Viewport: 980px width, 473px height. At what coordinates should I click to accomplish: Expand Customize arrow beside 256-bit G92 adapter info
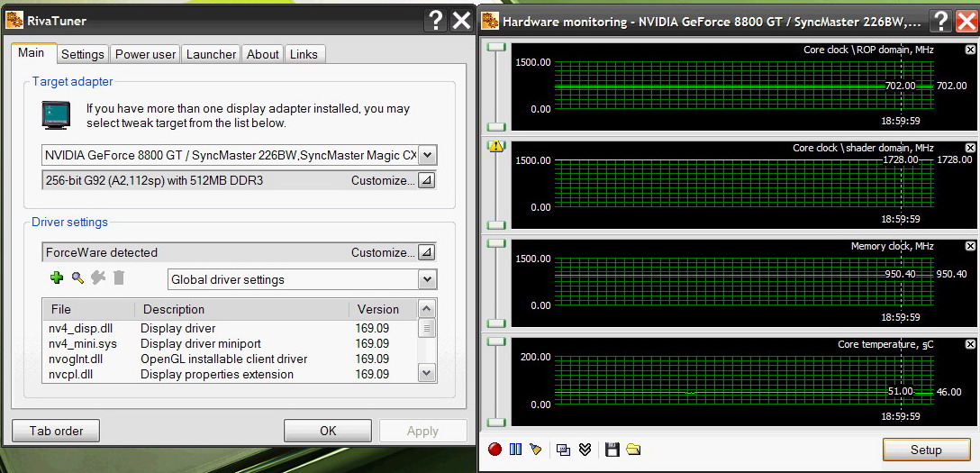(x=426, y=180)
